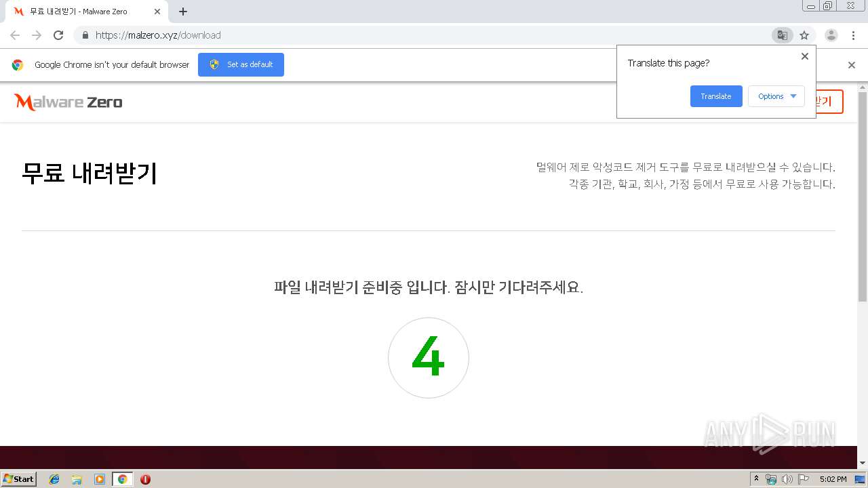Click scrollbar down arrow
The image size is (868, 488).
point(863,463)
